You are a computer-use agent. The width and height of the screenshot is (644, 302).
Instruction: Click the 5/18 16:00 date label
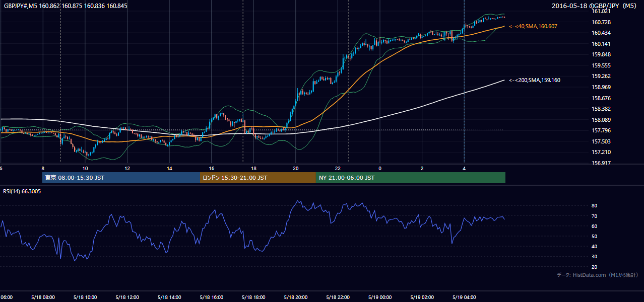point(212,297)
